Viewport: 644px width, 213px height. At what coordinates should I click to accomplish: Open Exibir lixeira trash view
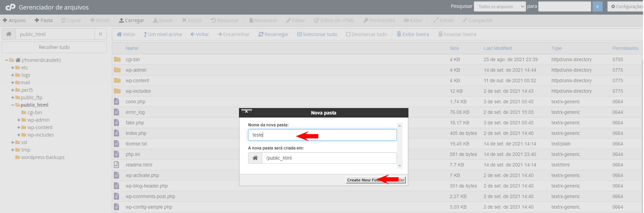tap(413, 34)
